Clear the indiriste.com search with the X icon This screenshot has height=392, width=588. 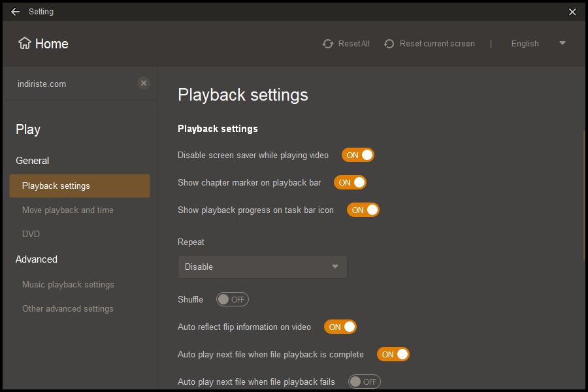[x=143, y=83]
